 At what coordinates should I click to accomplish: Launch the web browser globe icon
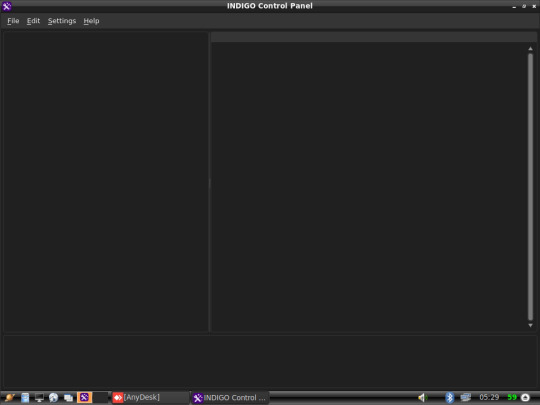coord(53,397)
